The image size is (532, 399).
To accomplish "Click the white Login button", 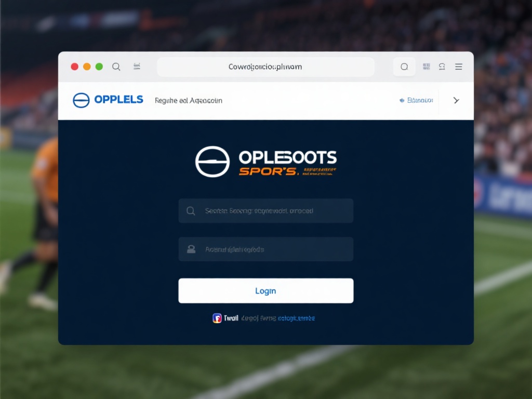I will pos(265,291).
